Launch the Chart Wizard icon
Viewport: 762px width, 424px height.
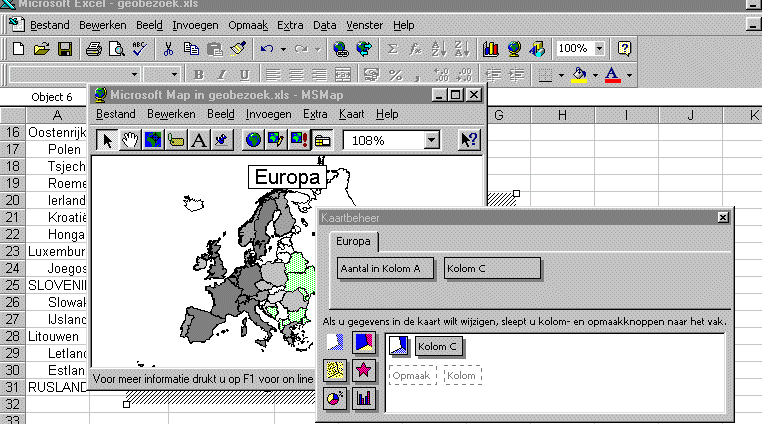[490, 49]
